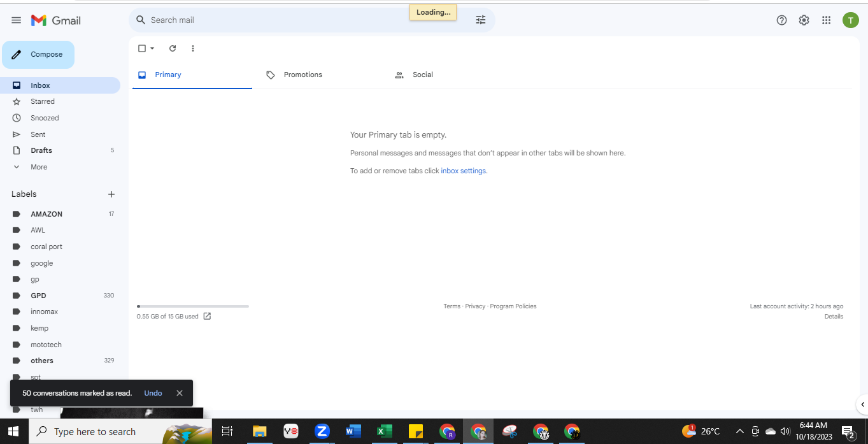
Task: Create a new label with plus icon
Action: pos(111,194)
